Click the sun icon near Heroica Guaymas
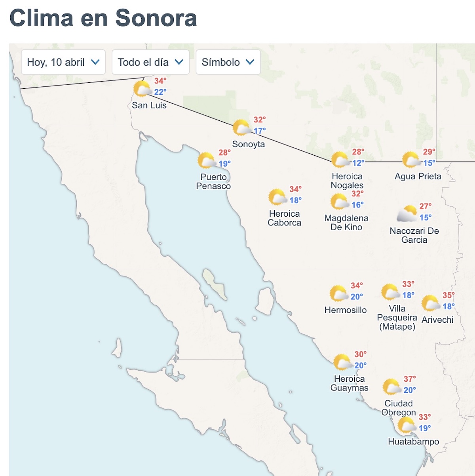This screenshot has width=475, height=476. pyautogui.click(x=340, y=362)
